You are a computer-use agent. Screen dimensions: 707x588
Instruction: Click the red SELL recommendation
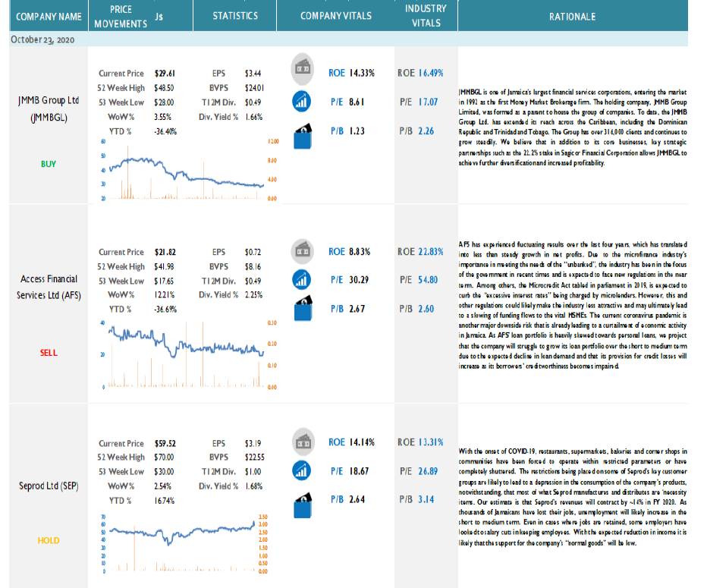(x=49, y=353)
